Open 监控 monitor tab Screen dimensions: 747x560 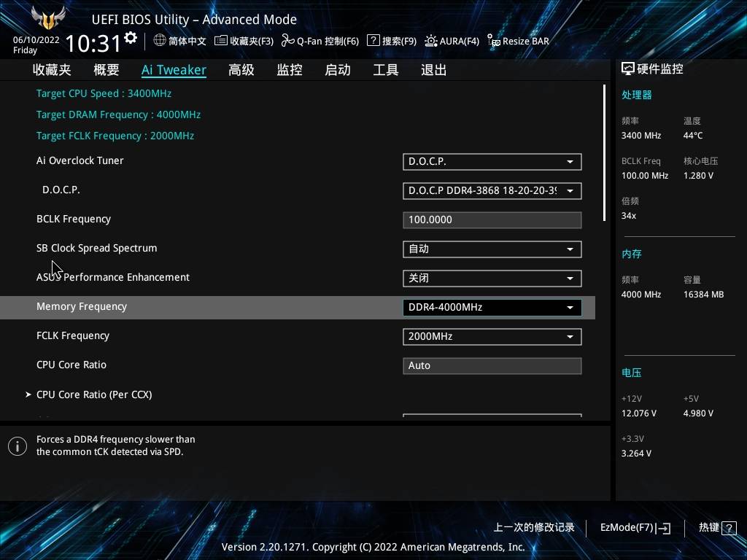pos(290,70)
